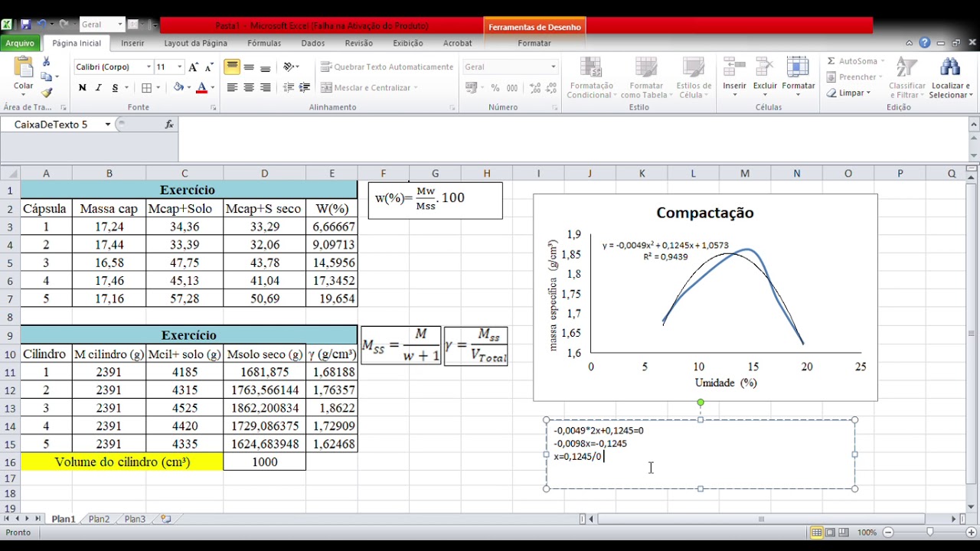
Task: Open the font name Calibri dropdown
Action: point(149,67)
